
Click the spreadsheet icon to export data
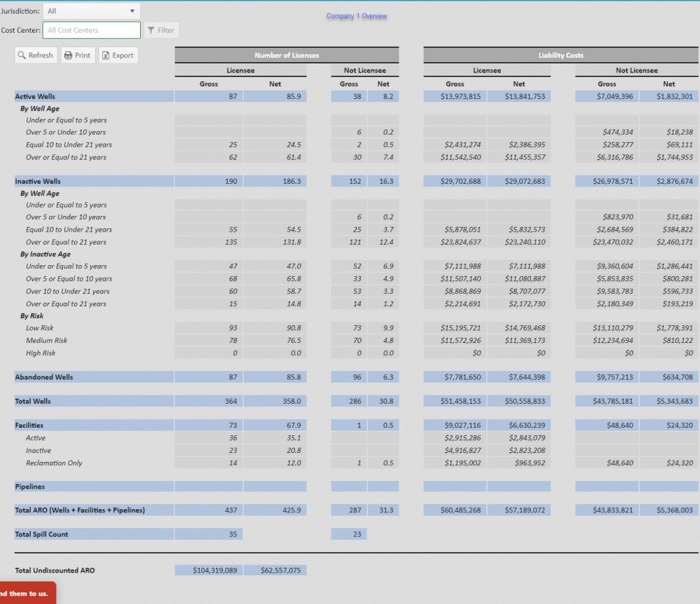106,55
